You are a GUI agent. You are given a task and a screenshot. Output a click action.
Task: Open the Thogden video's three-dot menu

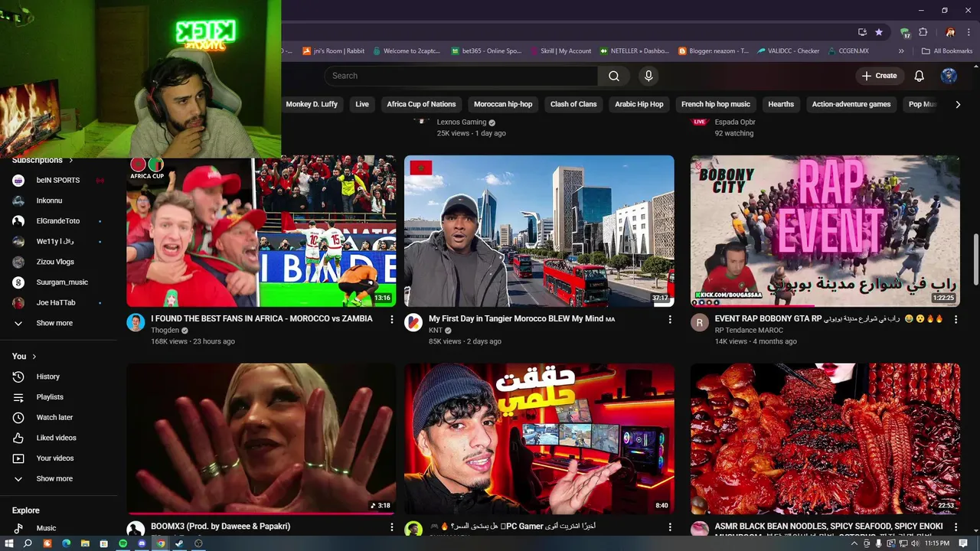(x=392, y=319)
